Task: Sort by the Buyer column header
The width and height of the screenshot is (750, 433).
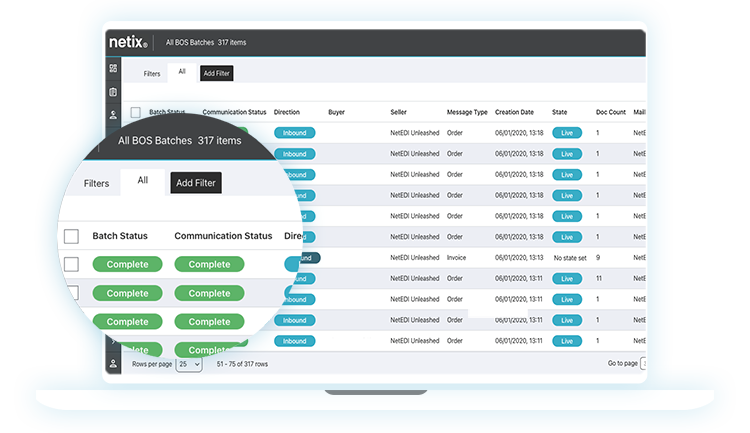Action: 336,112
